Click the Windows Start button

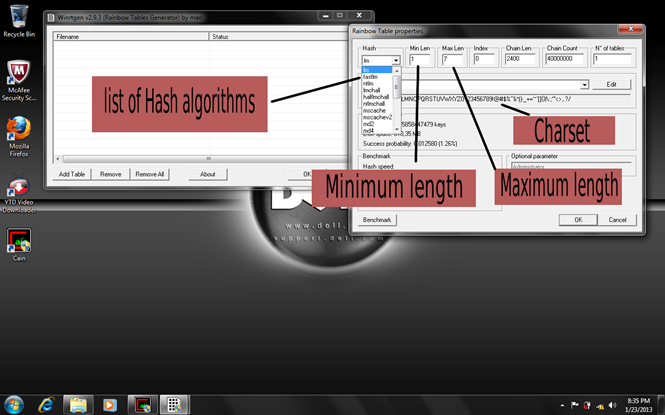click(13, 404)
